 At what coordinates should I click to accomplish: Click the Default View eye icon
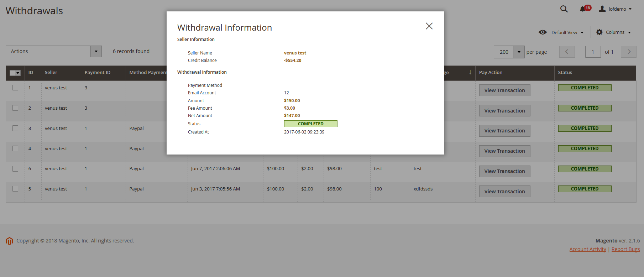click(x=543, y=32)
